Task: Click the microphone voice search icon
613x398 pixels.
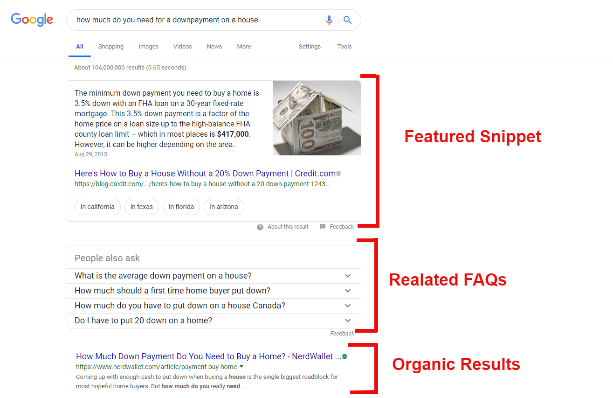Action: [x=329, y=20]
